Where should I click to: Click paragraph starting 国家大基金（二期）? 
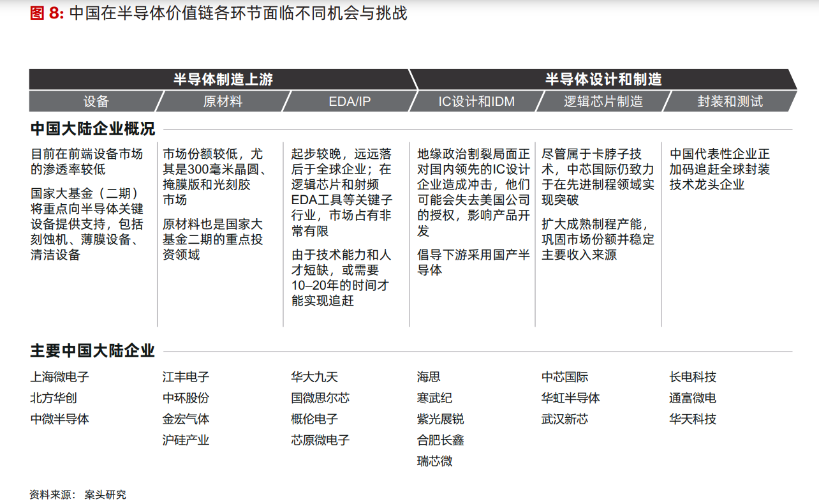(87, 224)
